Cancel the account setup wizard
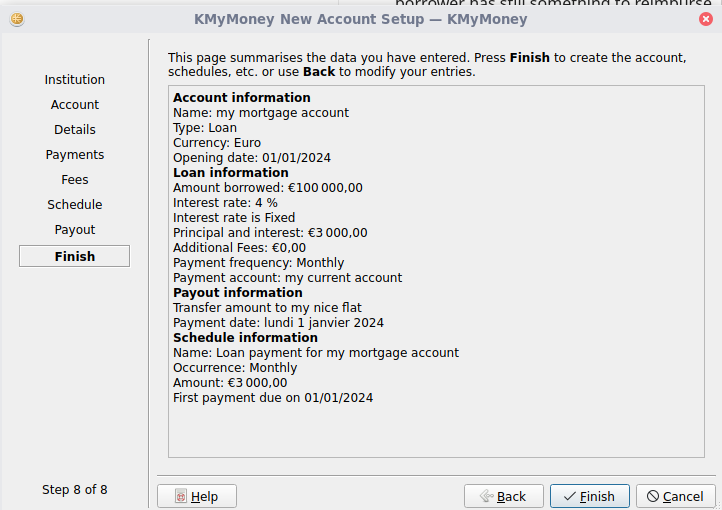 675,496
